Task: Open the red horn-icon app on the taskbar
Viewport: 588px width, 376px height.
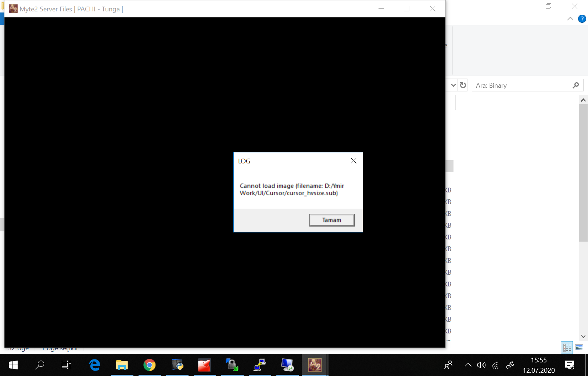Action: [x=205, y=365]
